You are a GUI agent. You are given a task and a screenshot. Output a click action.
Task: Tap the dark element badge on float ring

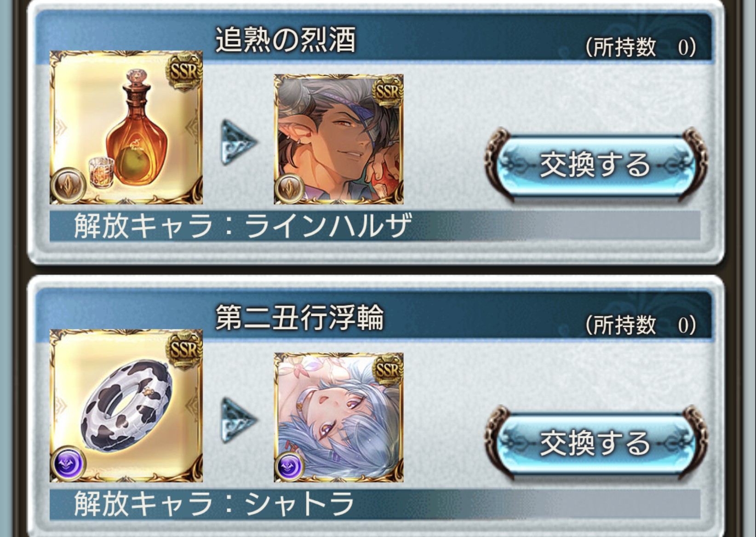[69, 464]
